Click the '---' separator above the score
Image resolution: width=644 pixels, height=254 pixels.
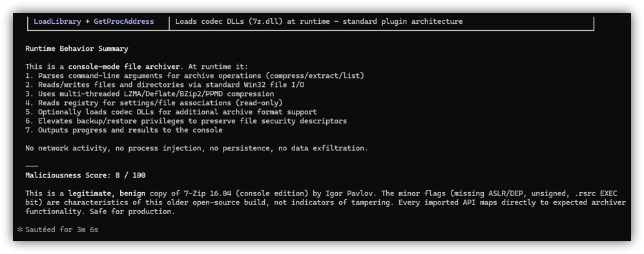click(x=32, y=166)
